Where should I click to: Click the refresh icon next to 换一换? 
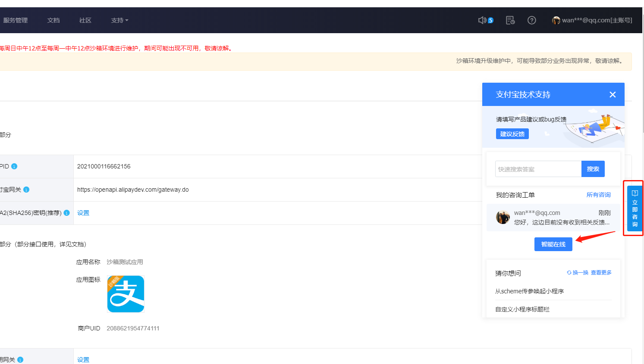point(569,273)
